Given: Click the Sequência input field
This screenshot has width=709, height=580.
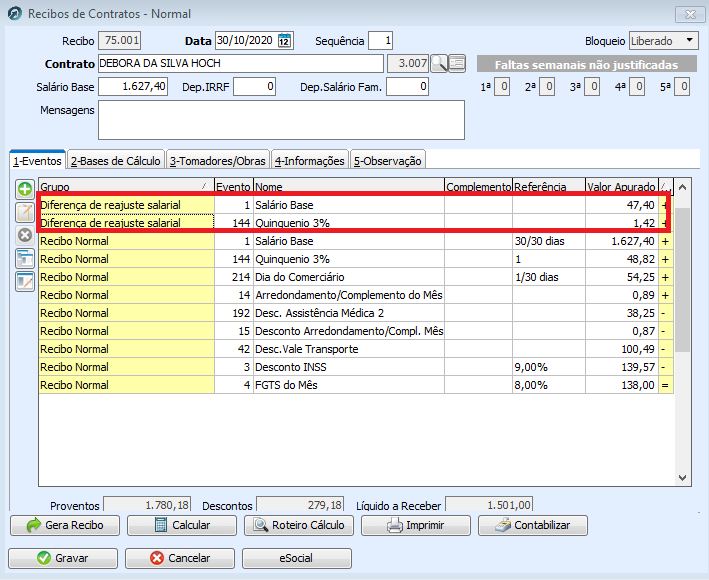Looking at the screenshot, I should click(x=380, y=41).
